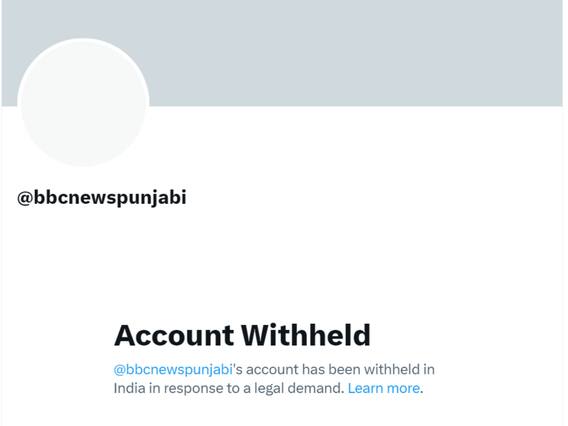Open the Learn more link

tap(384, 388)
